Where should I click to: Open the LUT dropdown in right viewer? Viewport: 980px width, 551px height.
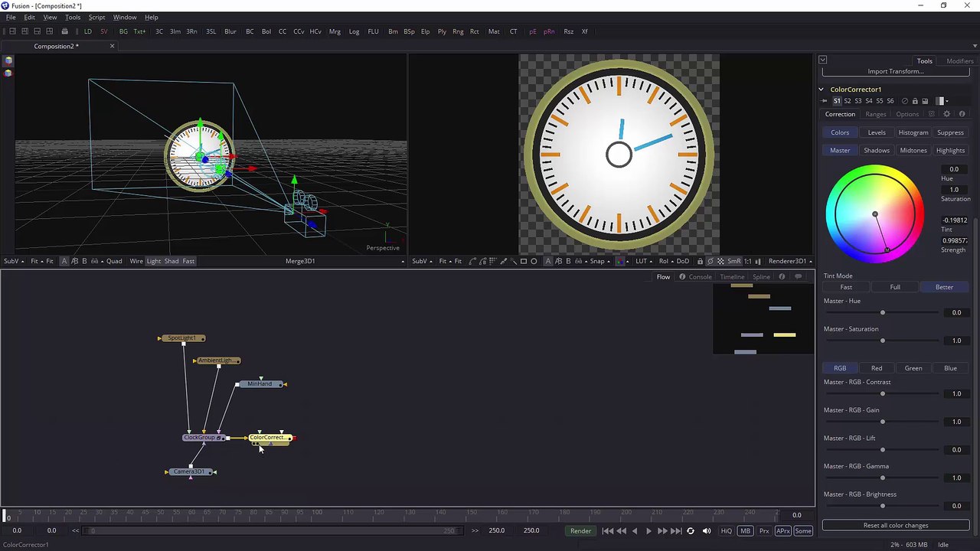tap(643, 261)
